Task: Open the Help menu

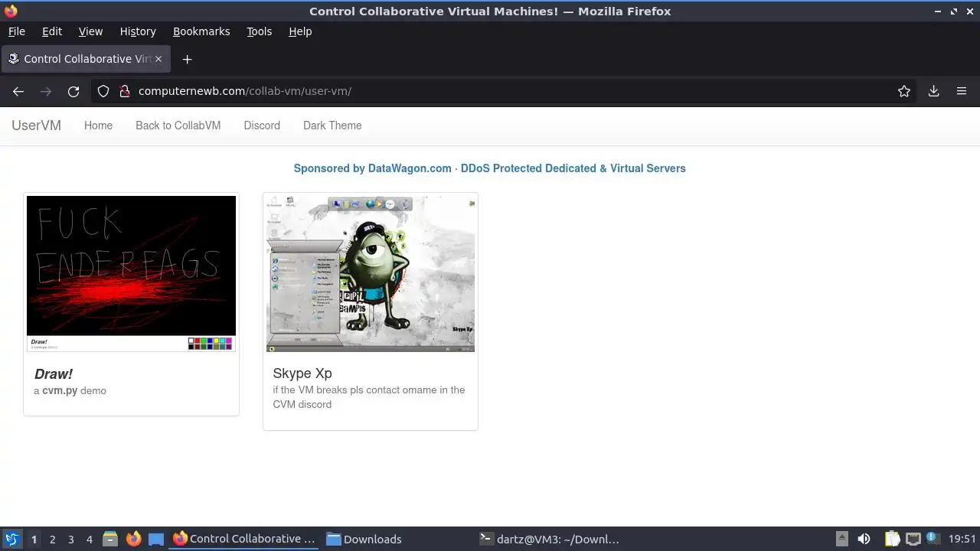Action: click(x=300, y=31)
